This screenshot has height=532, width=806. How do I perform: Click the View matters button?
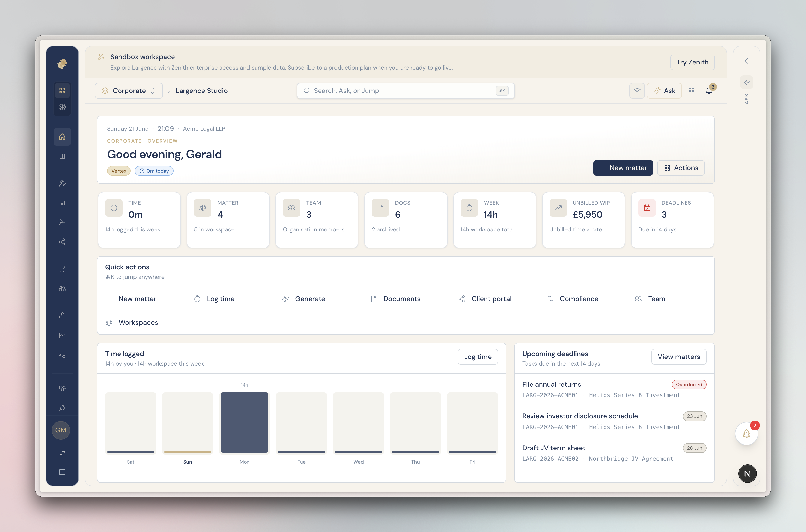[679, 357]
